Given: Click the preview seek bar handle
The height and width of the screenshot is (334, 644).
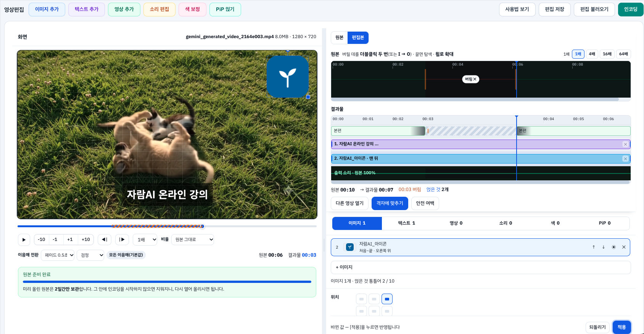Looking at the screenshot, I should pyautogui.click(x=202, y=226).
